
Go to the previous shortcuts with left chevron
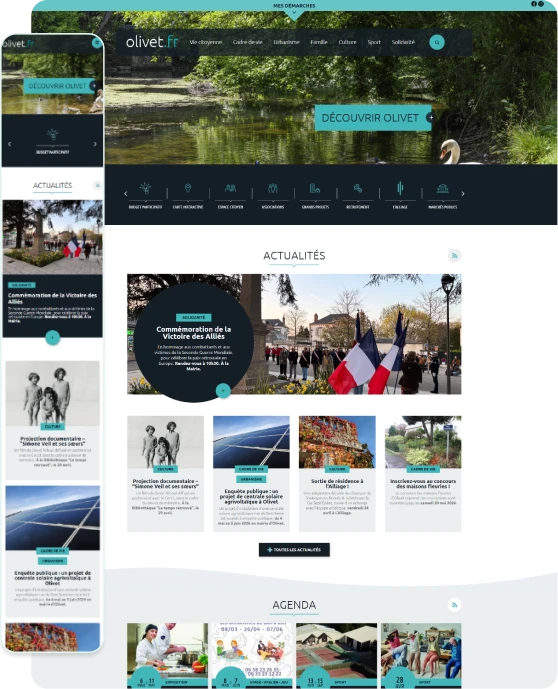point(126,193)
